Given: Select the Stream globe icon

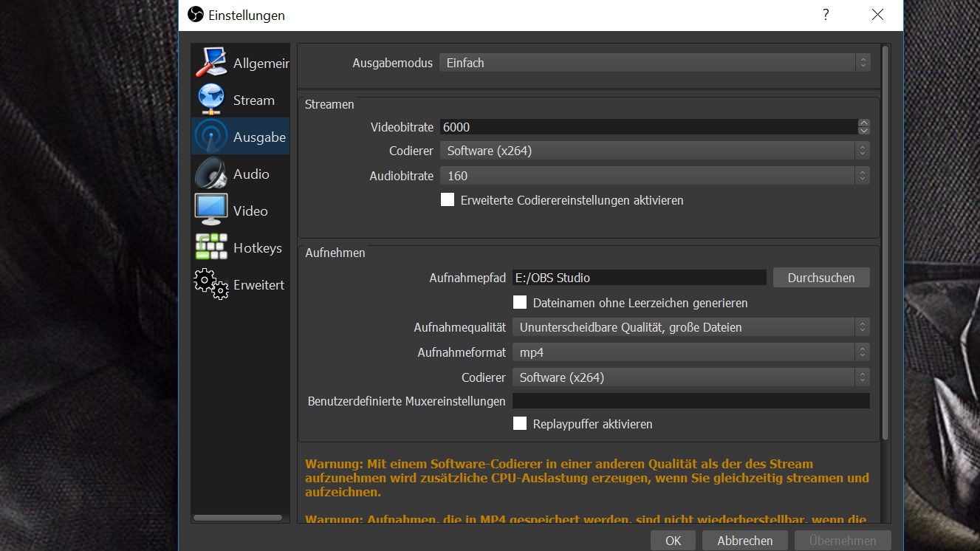Looking at the screenshot, I should pos(211,100).
